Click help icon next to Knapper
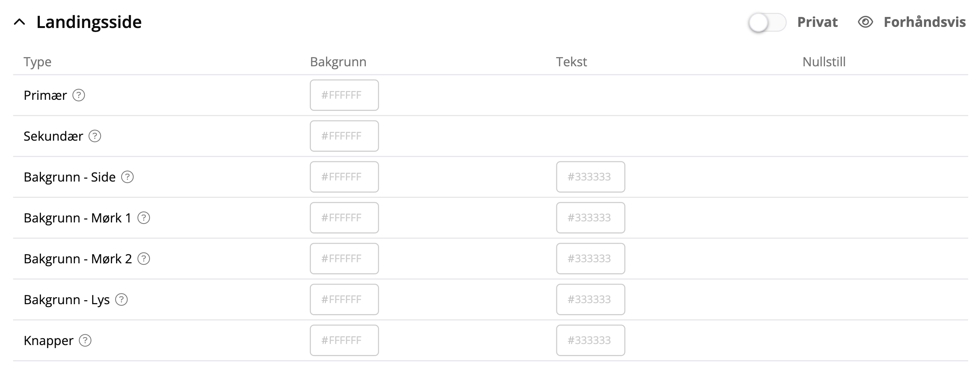This screenshot has height=369, width=980. click(85, 341)
